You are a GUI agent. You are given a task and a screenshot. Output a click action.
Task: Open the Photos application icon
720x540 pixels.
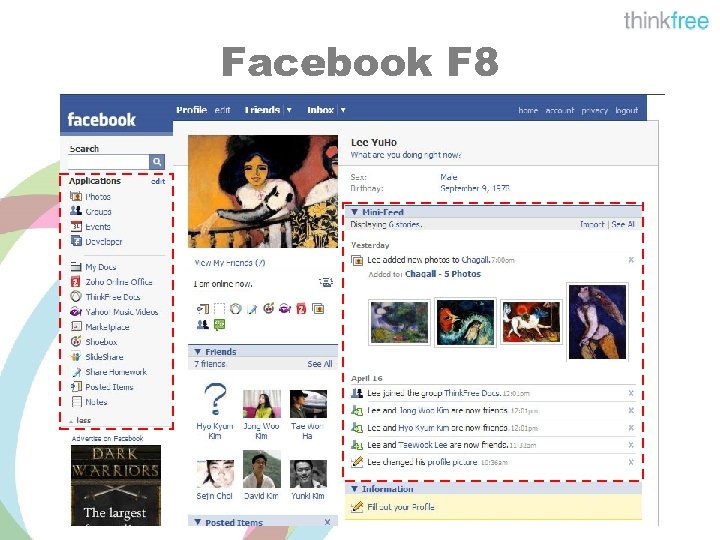76,197
